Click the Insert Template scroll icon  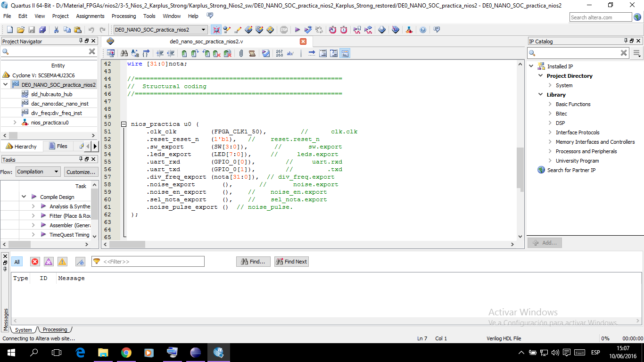[x=252, y=53]
